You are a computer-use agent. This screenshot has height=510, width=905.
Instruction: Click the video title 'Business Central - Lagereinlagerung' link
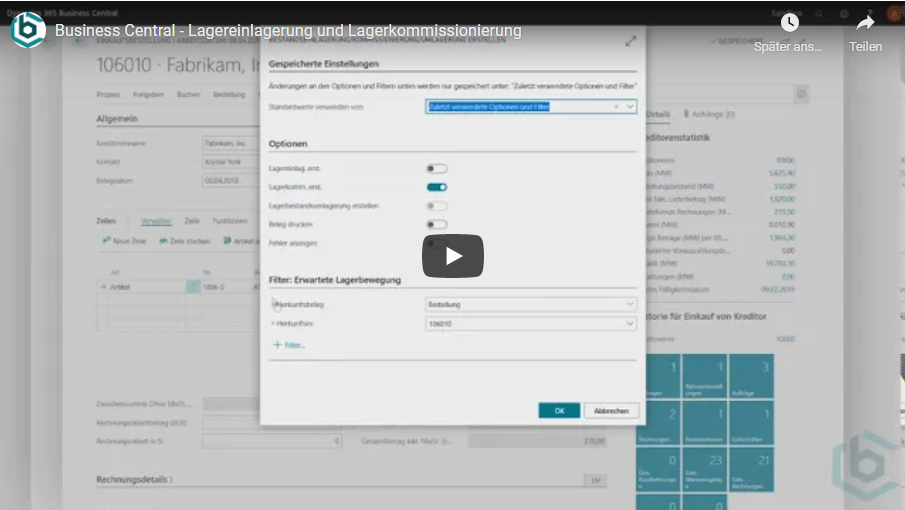coord(288,31)
